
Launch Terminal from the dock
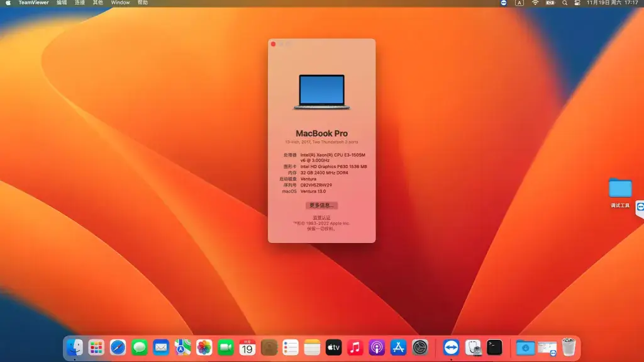pyautogui.click(x=494, y=348)
